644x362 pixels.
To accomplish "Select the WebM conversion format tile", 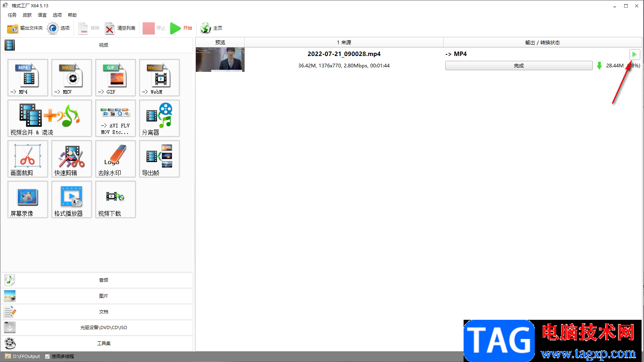I will [159, 78].
